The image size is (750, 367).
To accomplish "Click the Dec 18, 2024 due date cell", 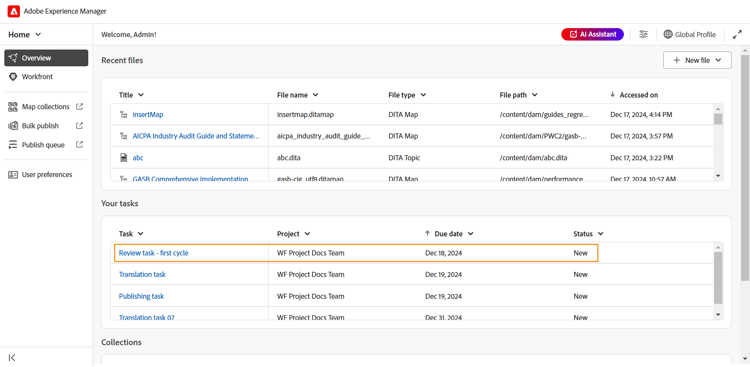I will pyautogui.click(x=443, y=253).
